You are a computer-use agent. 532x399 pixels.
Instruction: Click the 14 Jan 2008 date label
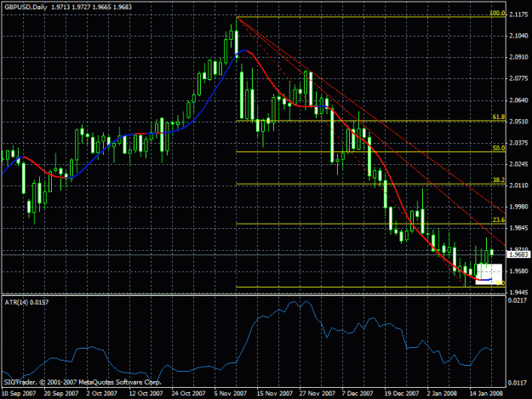coord(486,393)
